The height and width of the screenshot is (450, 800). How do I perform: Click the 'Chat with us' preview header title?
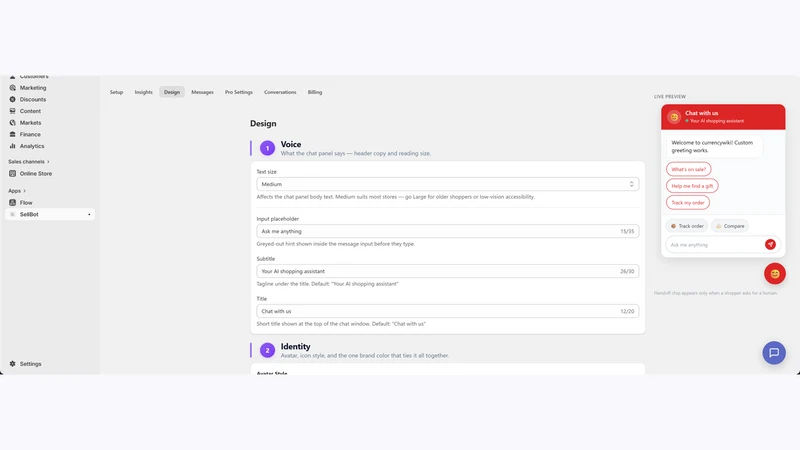pos(702,113)
